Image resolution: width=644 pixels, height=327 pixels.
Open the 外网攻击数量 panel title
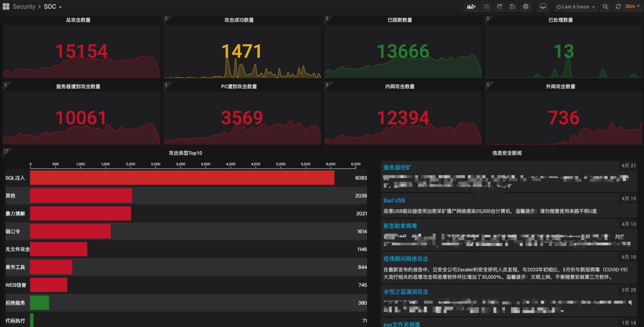[561, 86]
